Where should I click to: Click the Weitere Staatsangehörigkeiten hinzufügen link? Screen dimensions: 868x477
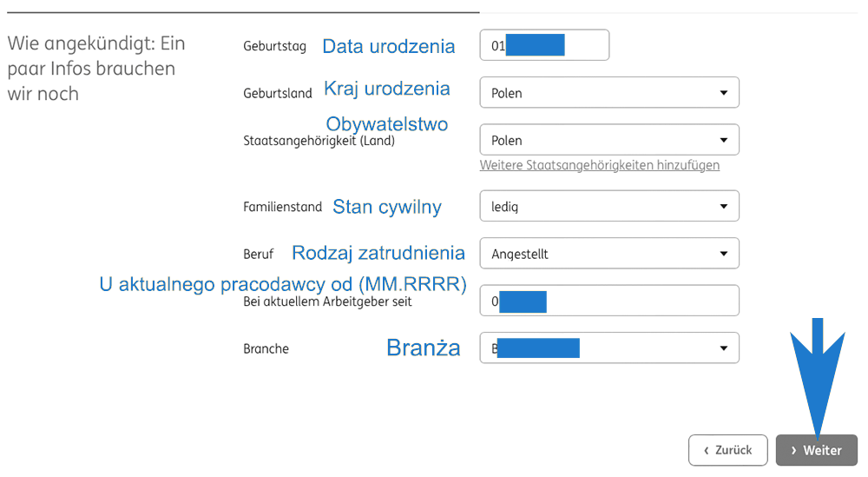click(x=599, y=165)
